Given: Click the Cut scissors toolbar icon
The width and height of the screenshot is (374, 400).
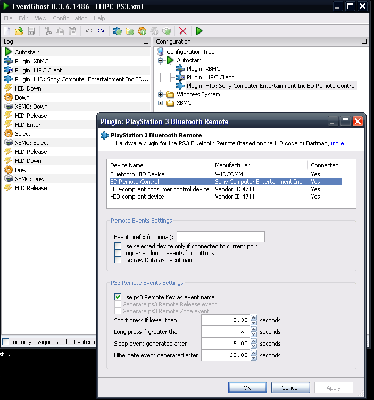Looking at the screenshot, I should point(48,31).
